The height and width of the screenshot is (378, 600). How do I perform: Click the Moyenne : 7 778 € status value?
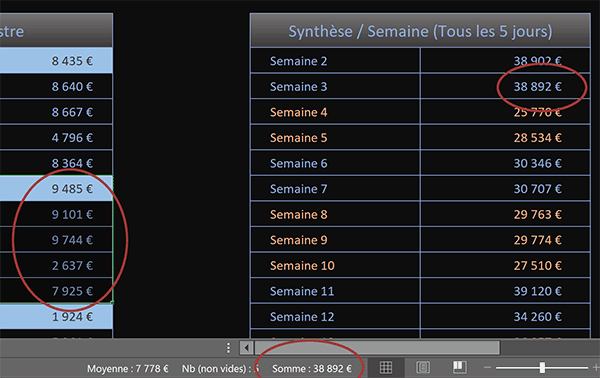click(x=127, y=369)
